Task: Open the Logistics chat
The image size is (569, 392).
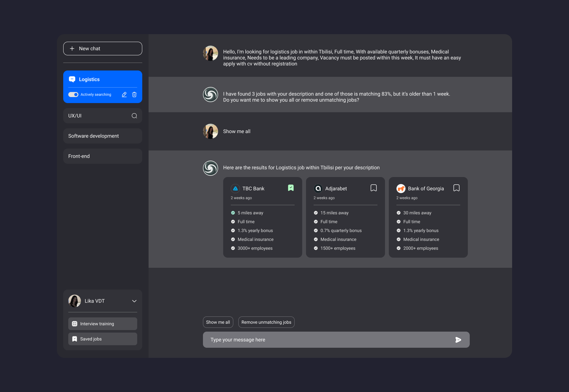Action: point(103,79)
